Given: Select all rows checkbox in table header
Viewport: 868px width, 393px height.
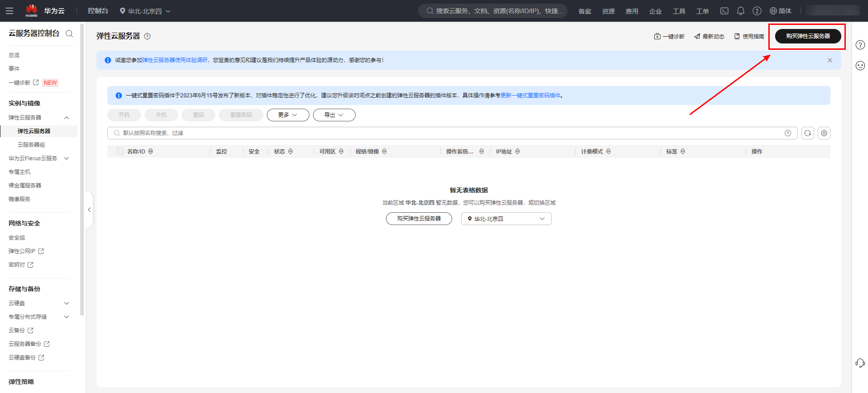Looking at the screenshot, I should (x=120, y=151).
